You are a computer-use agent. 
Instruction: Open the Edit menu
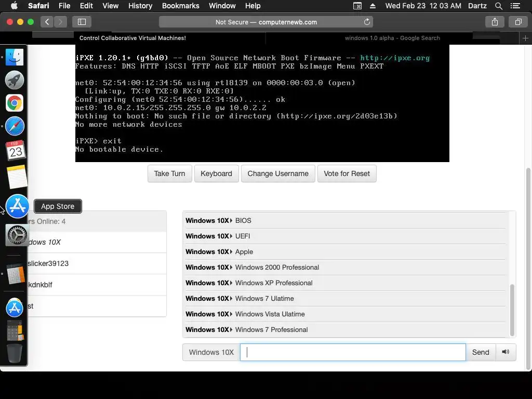(x=86, y=6)
